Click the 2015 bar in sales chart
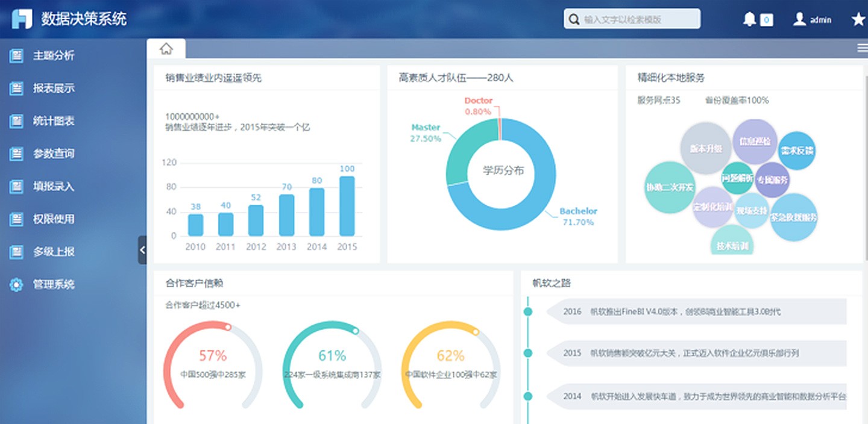The width and height of the screenshot is (868, 424). point(347,206)
